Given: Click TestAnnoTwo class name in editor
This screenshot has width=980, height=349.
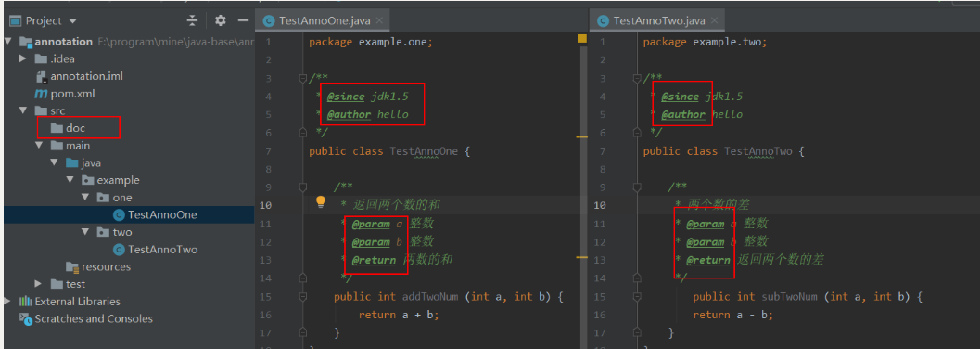Looking at the screenshot, I should [758, 150].
